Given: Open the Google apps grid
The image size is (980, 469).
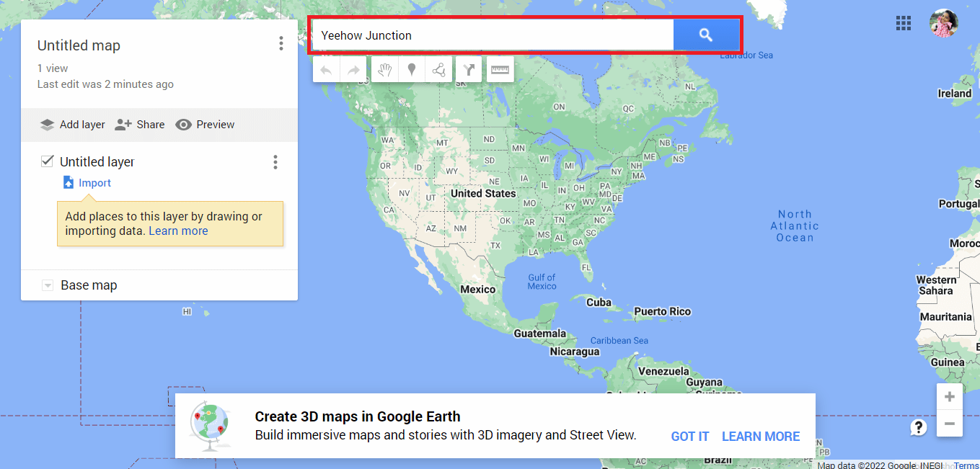Looking at the screenshot, I should pos(904,23).
